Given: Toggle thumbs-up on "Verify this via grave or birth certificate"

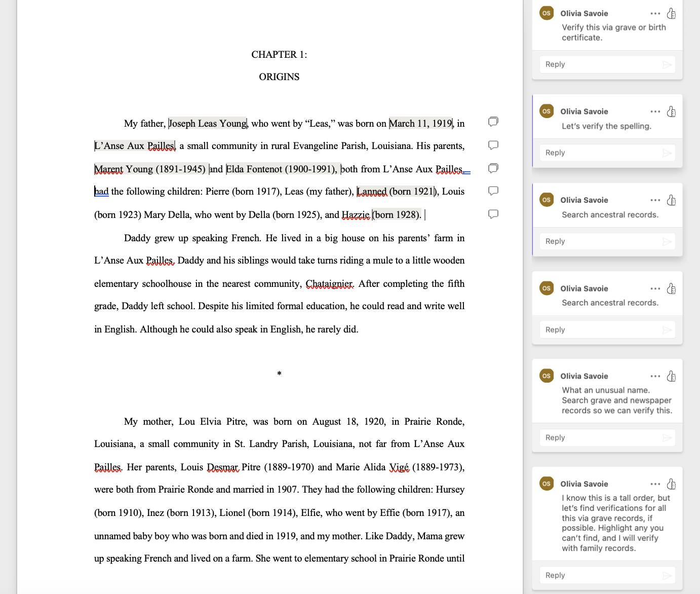Looking at the screenshot, I should [x=672, y=13].
